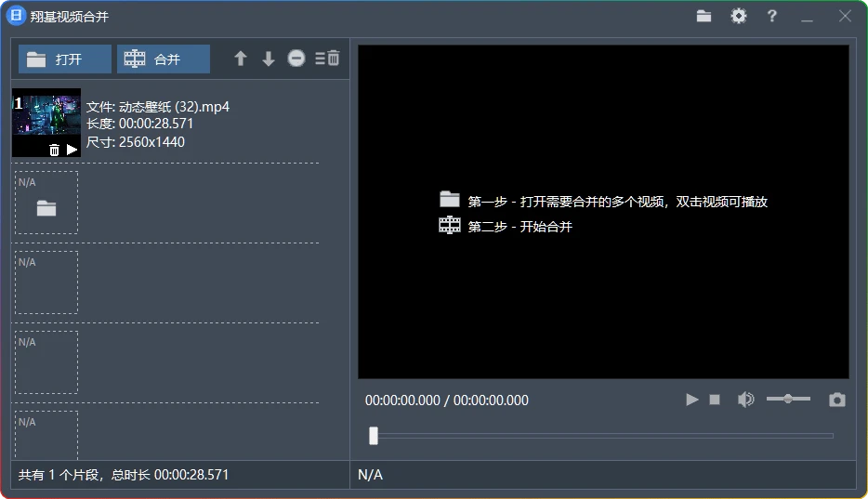Click clip duration 00:00:28.571 text
Viewport: 868px width, 499px height.
tap(156, 124)
